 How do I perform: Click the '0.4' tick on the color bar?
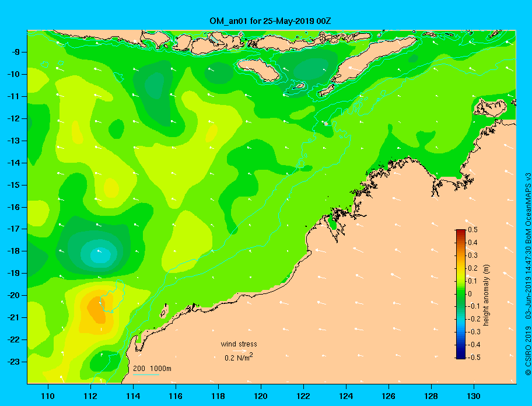point(473,243)
